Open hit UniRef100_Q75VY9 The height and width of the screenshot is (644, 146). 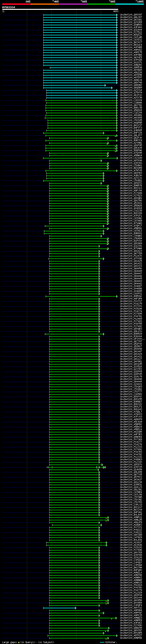(x=131, y=93)
